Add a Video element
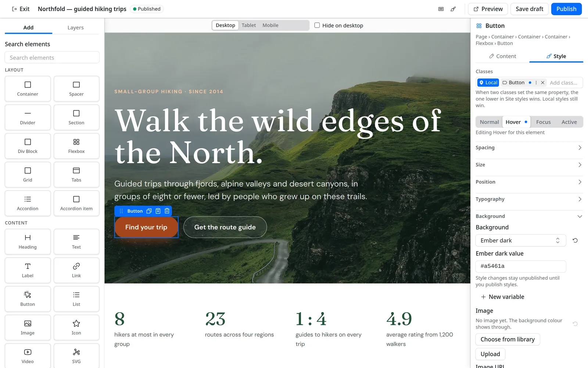Viewport: 588px width, 368px height. (x=28, y=356)
